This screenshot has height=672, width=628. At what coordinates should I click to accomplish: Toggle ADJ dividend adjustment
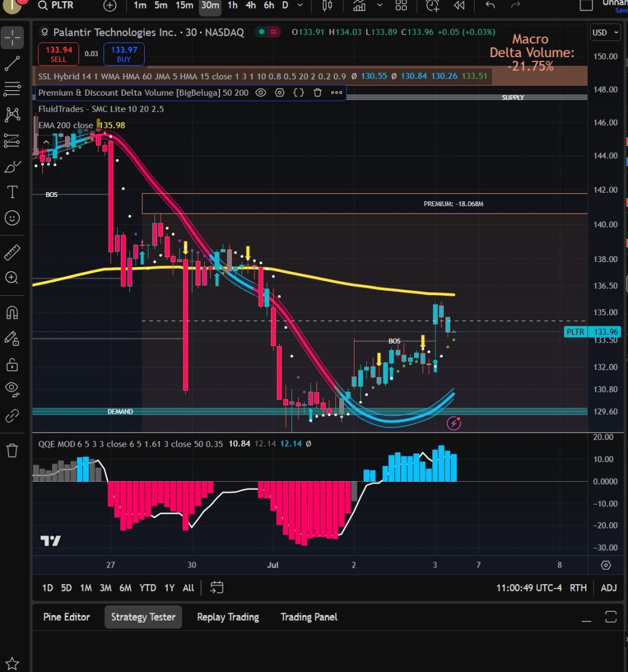coord(609,587)
